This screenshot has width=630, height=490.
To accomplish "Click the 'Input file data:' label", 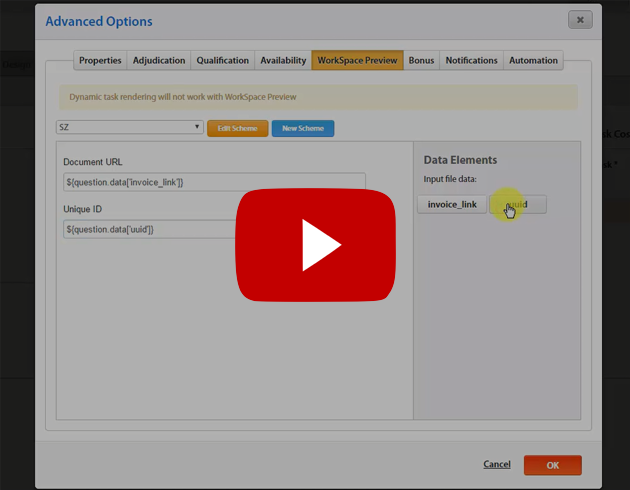I will pos(450,179).
